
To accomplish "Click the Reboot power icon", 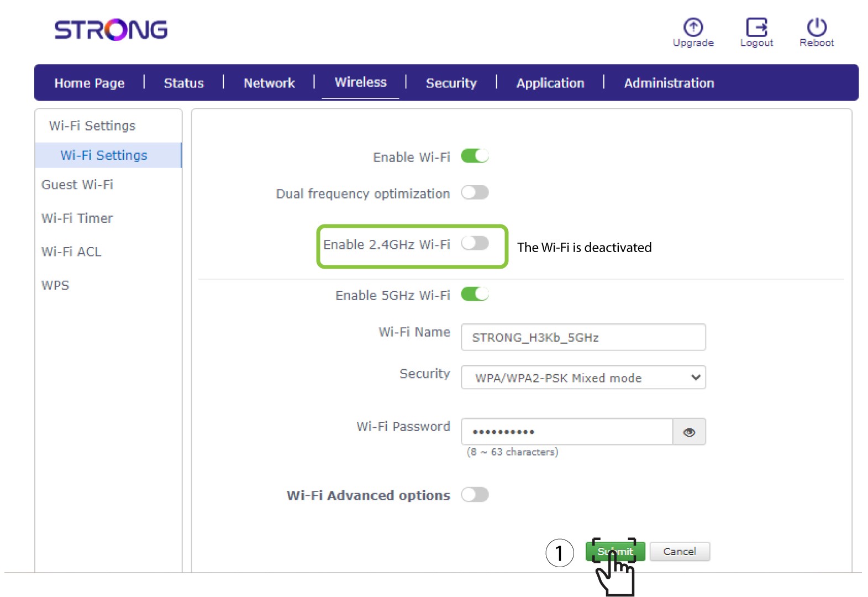I will coord(817,27).
